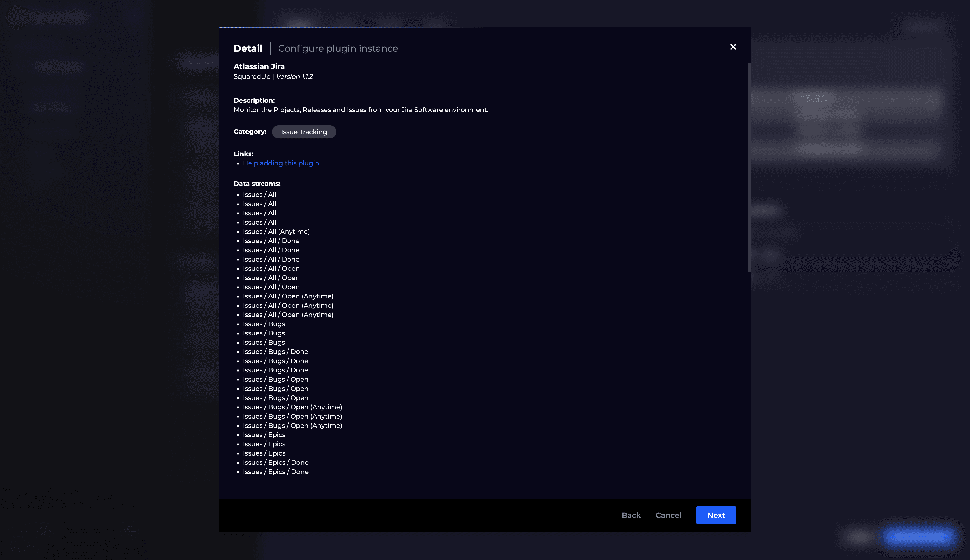Click the Description heading
The width and height of the screenshot is (970, 560).
point(254,100)
